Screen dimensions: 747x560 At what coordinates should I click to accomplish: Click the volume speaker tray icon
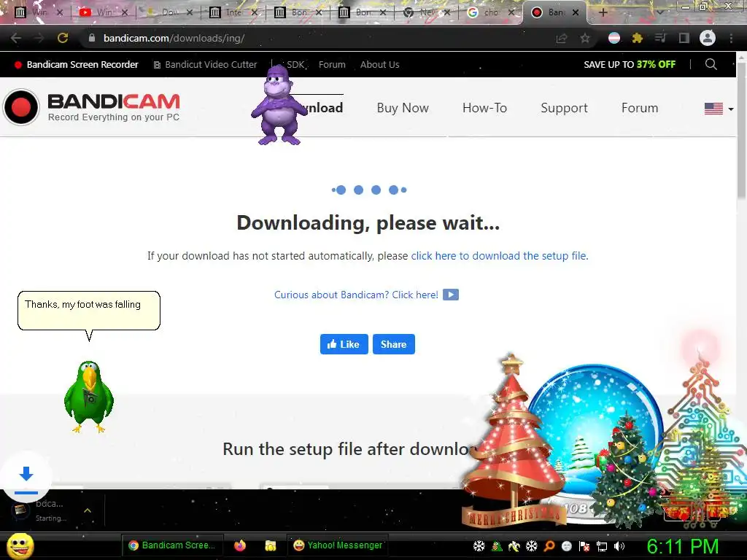(x=619, y=546)
